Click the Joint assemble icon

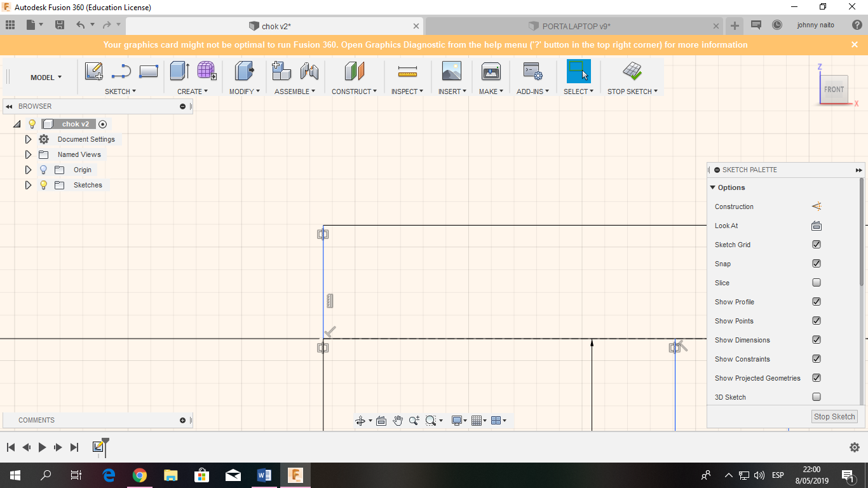tap(309, 71)
